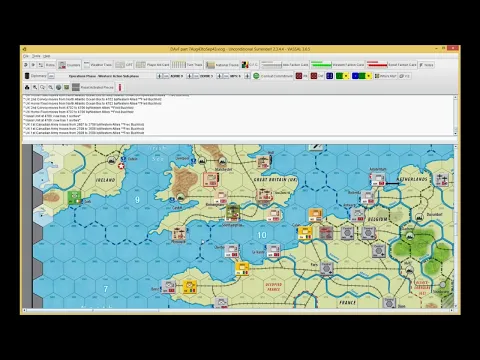480x360 pixels.
Task: Click the Retire button
Action: tap(50, 65)
